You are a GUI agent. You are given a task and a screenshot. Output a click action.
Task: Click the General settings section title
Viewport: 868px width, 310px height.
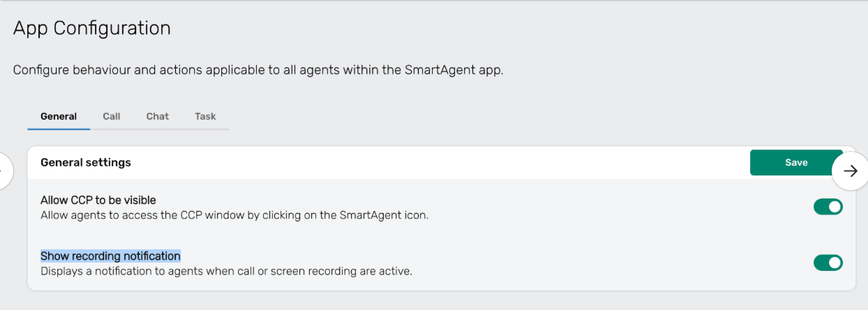[86, 162]
